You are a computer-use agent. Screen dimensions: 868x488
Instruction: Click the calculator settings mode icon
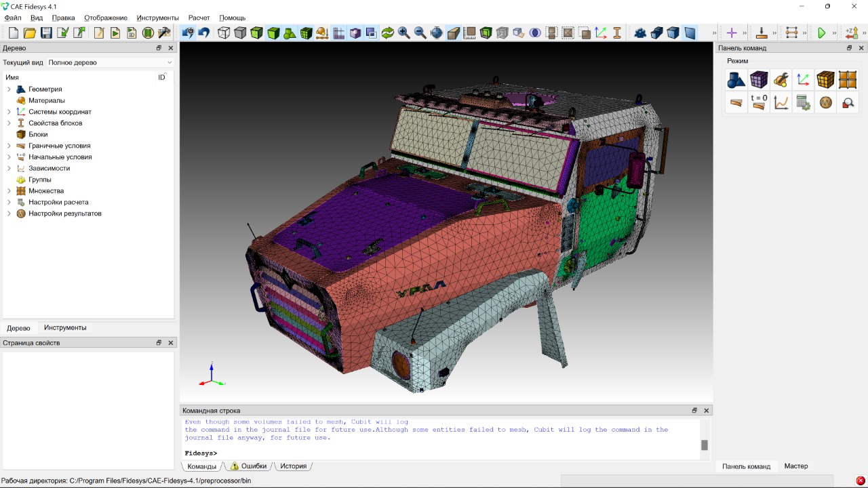[x=804, y=102]
